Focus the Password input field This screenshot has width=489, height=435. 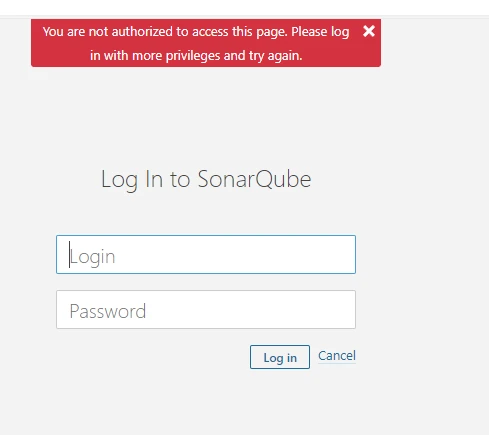click(x=206, y=310)
